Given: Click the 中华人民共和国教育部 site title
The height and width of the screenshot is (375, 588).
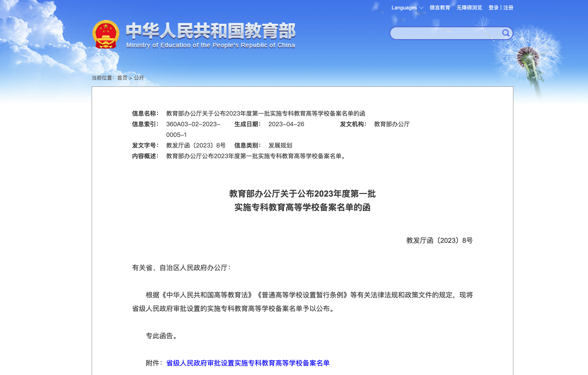Looking at the screenshot, I should click(210, 31).
